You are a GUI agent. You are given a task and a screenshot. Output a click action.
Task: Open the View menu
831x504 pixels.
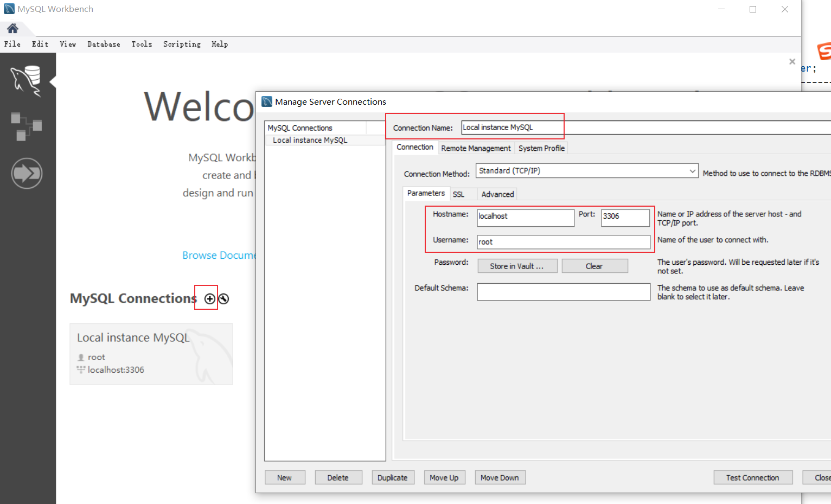point(68,44)
